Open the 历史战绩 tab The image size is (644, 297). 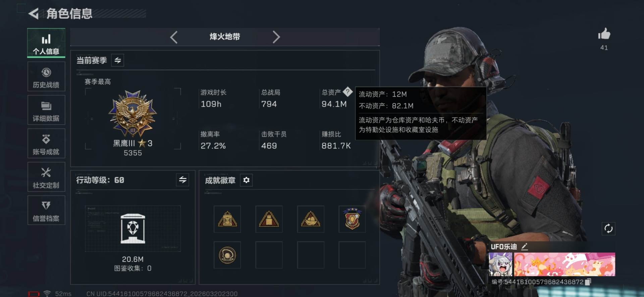click(x=46, y=77)
